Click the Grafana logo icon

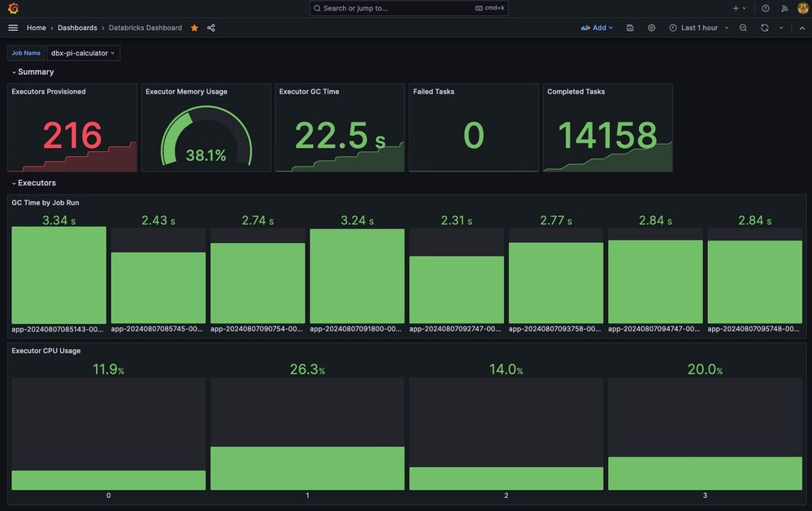13,8
